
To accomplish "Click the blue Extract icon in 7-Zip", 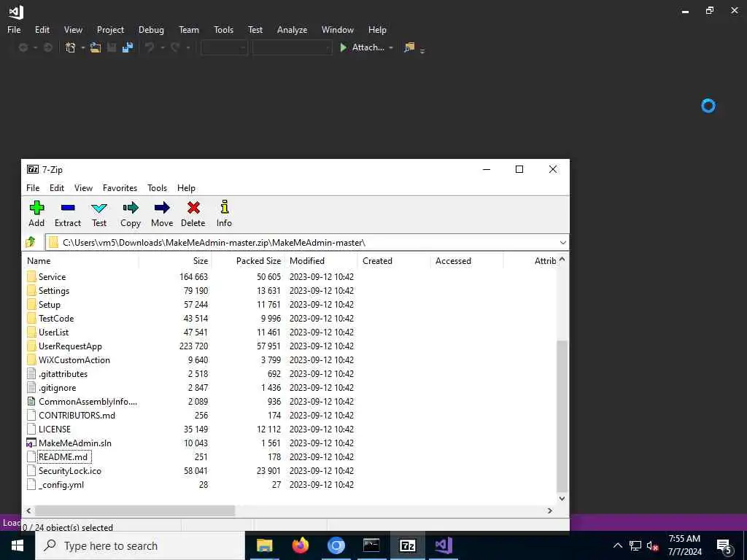I will click(68, 208).
